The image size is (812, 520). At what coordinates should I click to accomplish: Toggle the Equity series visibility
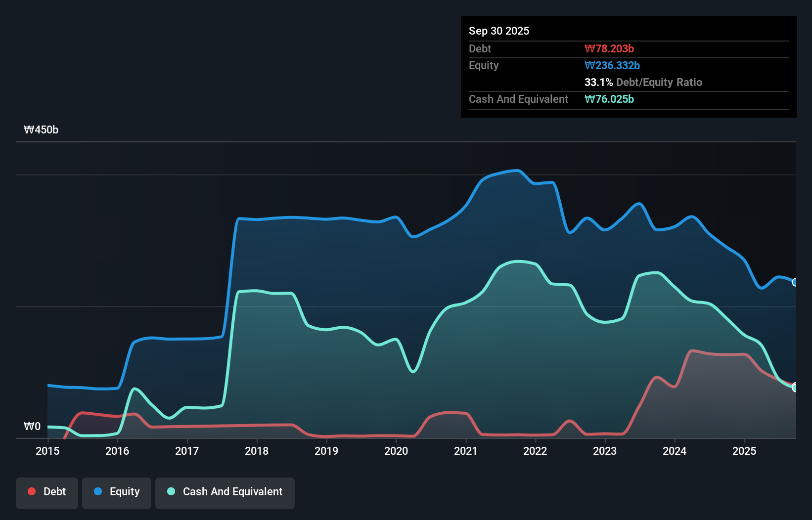[x=116, y=491]
